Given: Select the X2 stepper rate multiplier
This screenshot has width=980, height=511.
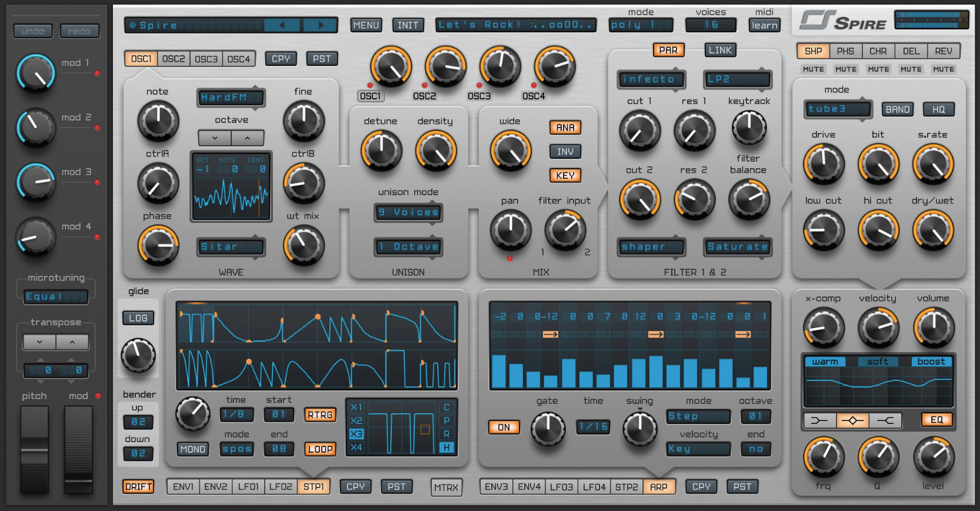Looking at the screenshot, I should click(x=356, y=420).
